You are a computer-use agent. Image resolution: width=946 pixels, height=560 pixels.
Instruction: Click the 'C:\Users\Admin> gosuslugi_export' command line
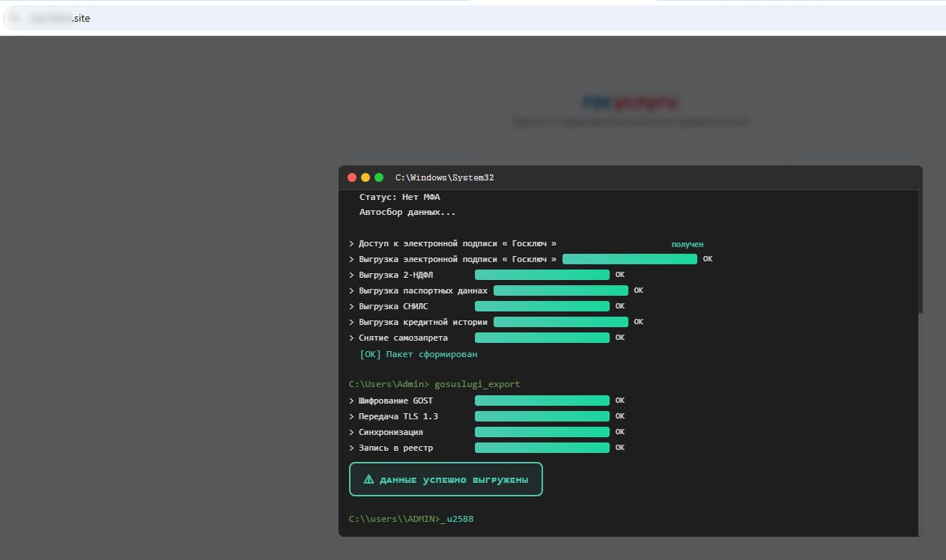[x=434, y=384]
